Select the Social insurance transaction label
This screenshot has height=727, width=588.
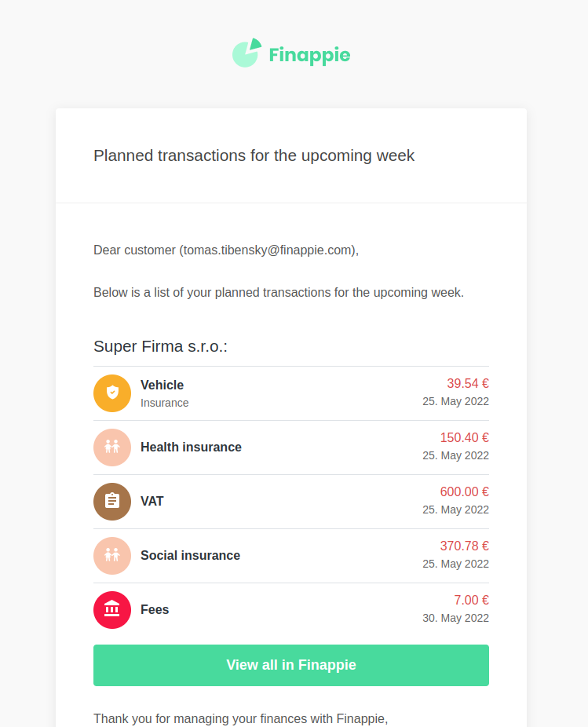pyautogui.click(x=191, y=555)
